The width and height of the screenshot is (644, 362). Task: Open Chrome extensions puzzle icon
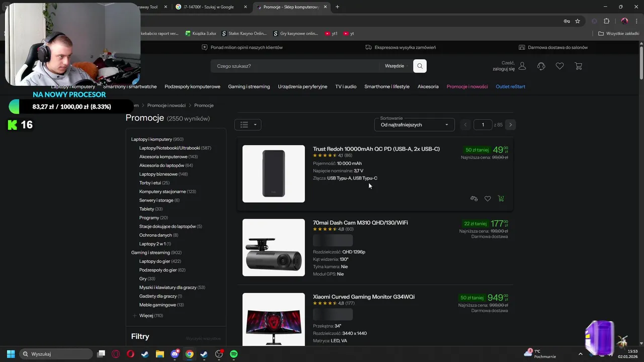point(606,21)
